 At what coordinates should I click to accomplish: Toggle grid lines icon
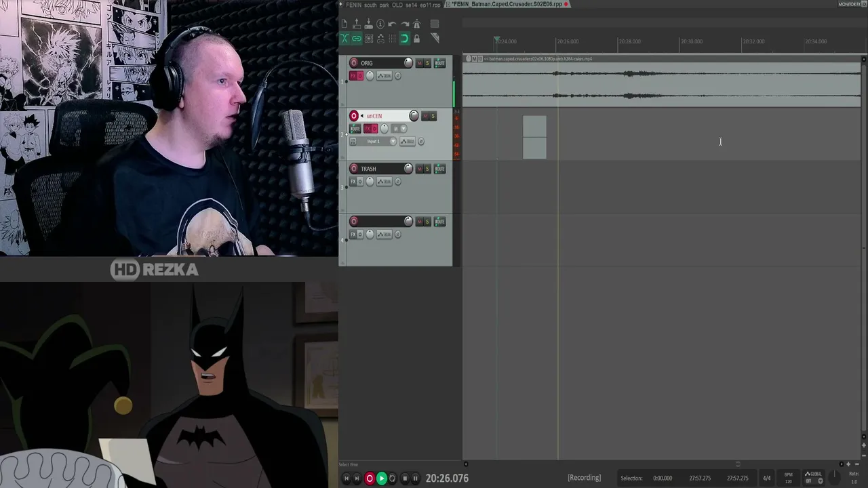click(393, 39)
